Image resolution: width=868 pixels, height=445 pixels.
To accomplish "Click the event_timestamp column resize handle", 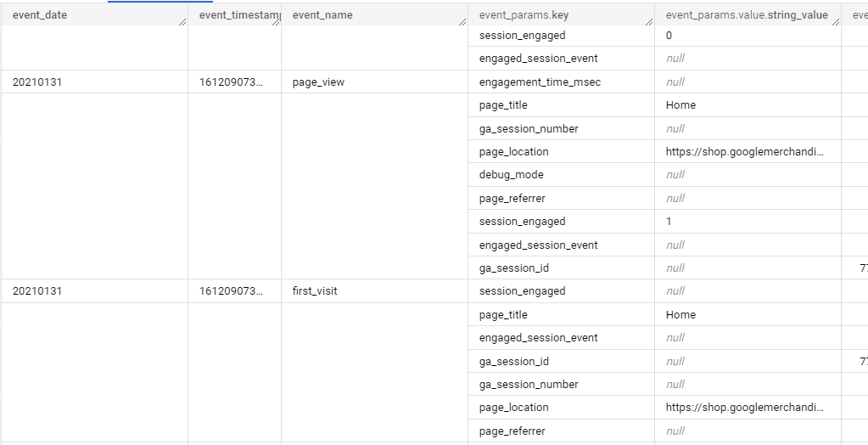I will coord(276,21).
